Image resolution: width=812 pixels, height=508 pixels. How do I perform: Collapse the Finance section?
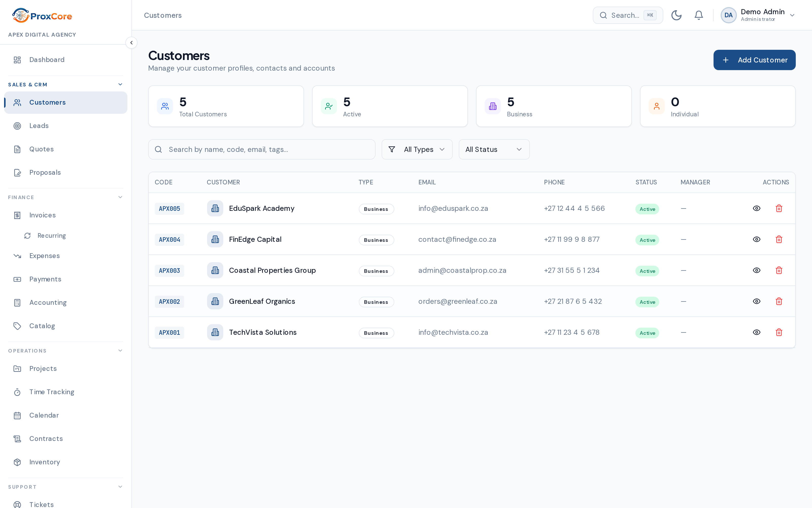tap(65, 197)
